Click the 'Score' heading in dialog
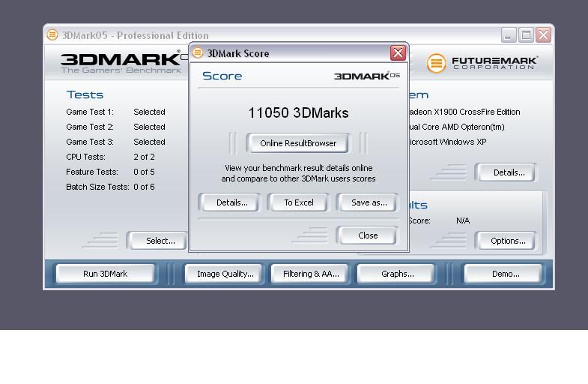This screenshot has width=588, height=384. pyautogui.click(x=222, y=76)
